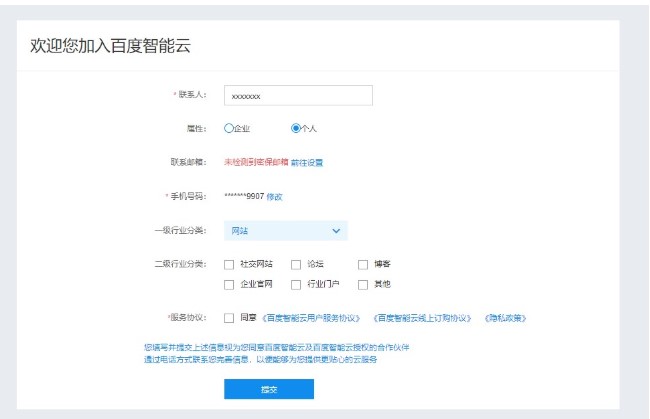The height and width of the screenshot is (419, 650).
Task: Click the red 未检测到密保邮箱 warning text
Action: (x=256, y=162)
